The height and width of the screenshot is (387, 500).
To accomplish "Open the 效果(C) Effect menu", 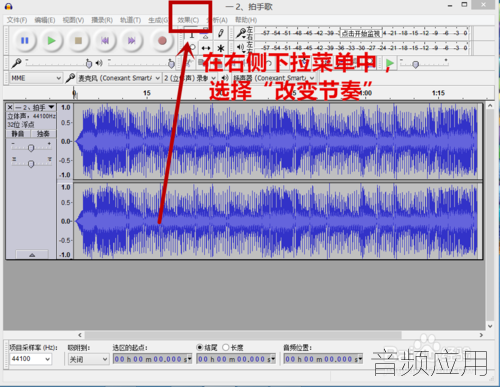I will pyautogui.click(x=188, y=20).
